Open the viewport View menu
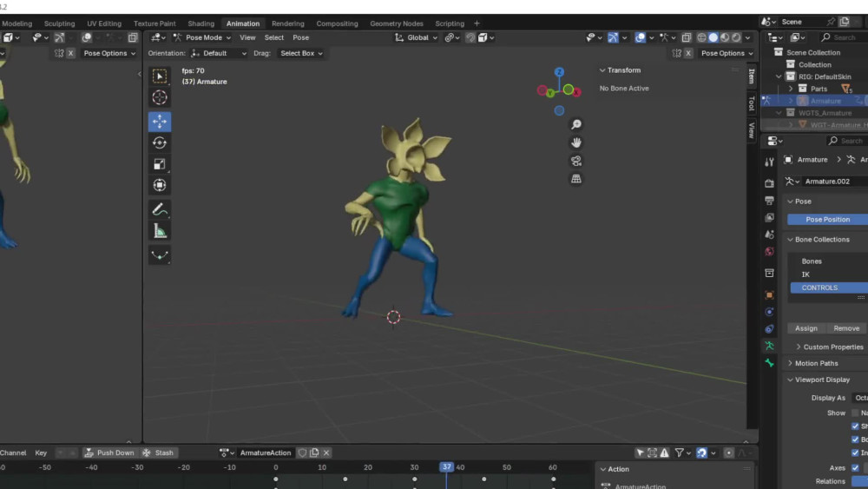The width and height of the screenshot is (868, 489). (x=247, y=37)
